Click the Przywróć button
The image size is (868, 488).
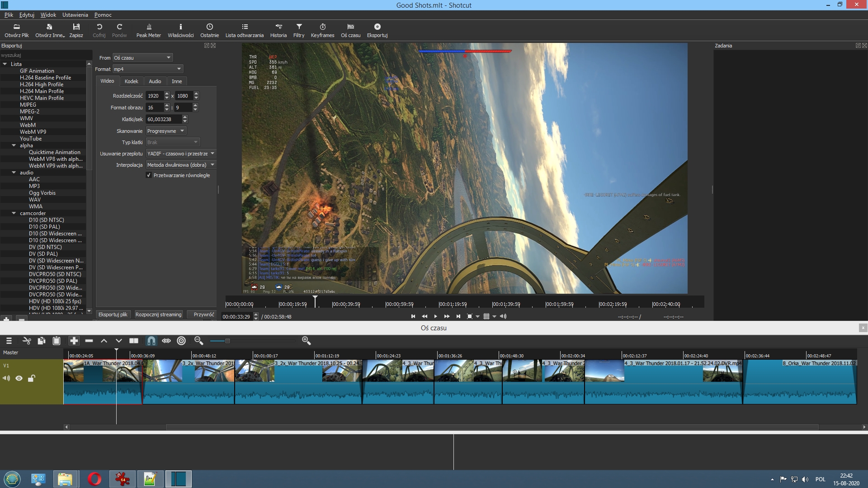tap(203, 314)
